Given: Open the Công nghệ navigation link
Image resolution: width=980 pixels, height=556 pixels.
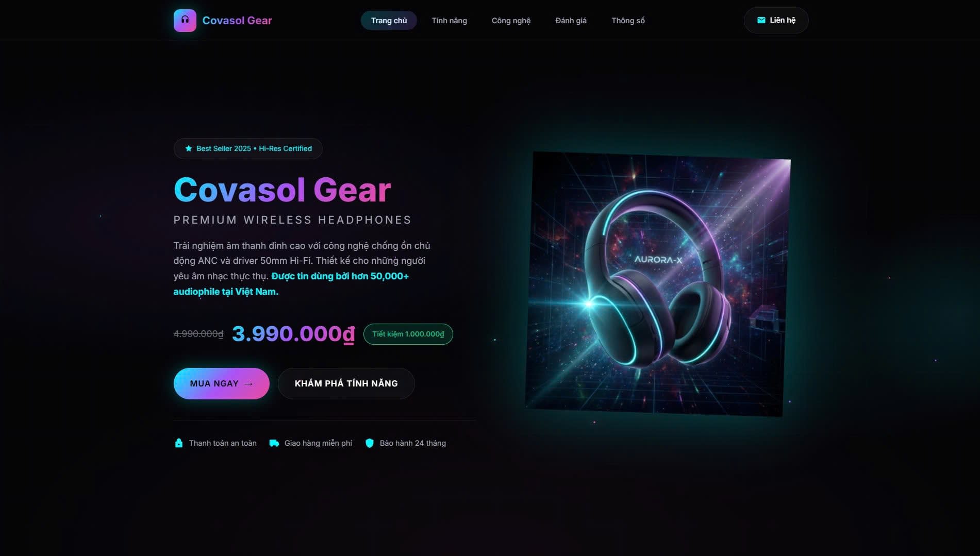Looking at the screenshot, I should click(511, 21).
